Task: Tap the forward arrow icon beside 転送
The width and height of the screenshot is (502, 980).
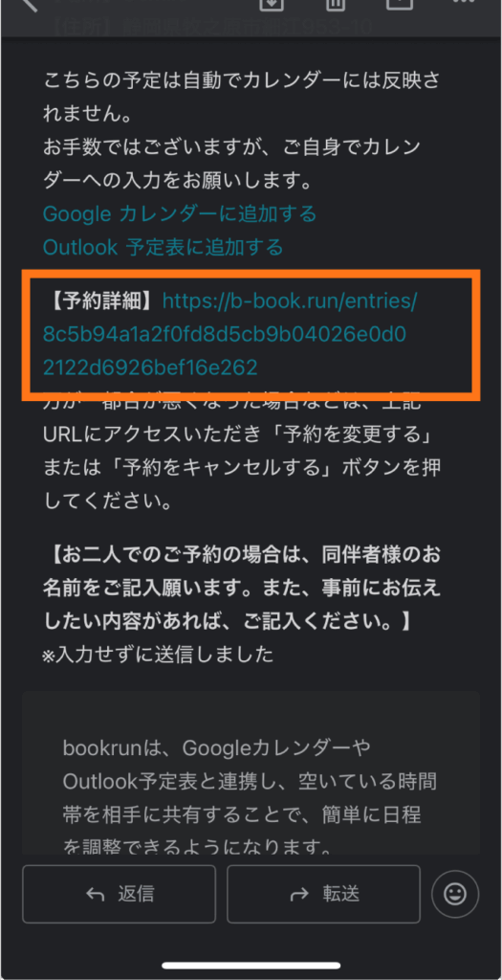Action: (299, 895)
